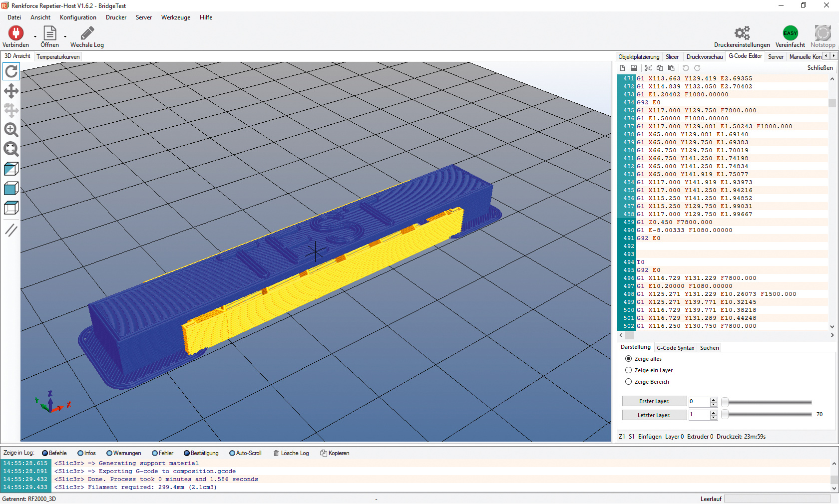Select the Zeige ein Layer option
Viewport: 839px width, 504px height.
pyautogui.click(x=629, y=370)
